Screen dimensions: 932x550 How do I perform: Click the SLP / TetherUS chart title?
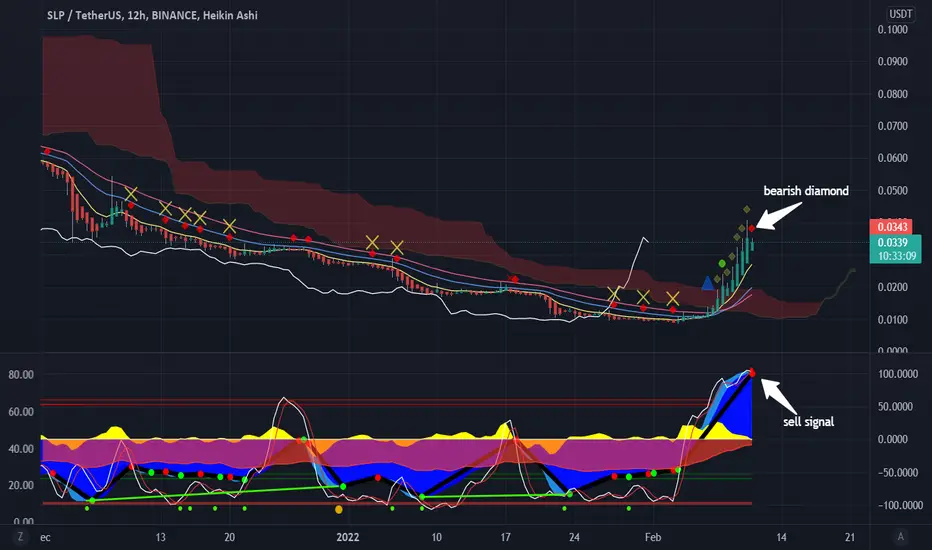pos(152,15)
